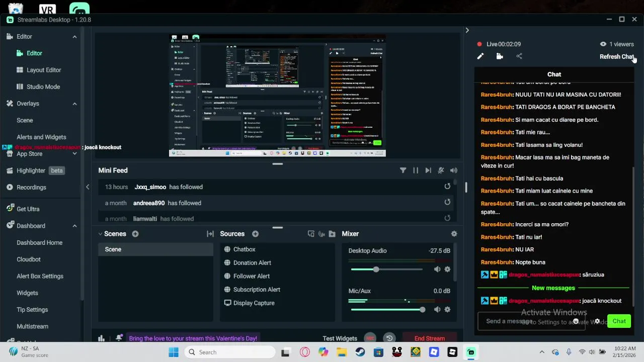Click the add-folder icon in Sources header
This screenshot has width=644, height=362.
click(x=332, y=234)
